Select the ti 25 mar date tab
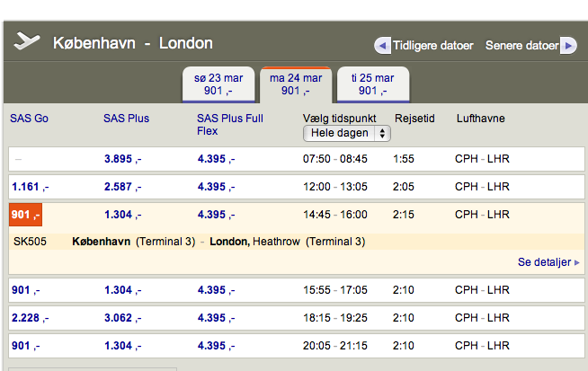 [x=372, y=84]
